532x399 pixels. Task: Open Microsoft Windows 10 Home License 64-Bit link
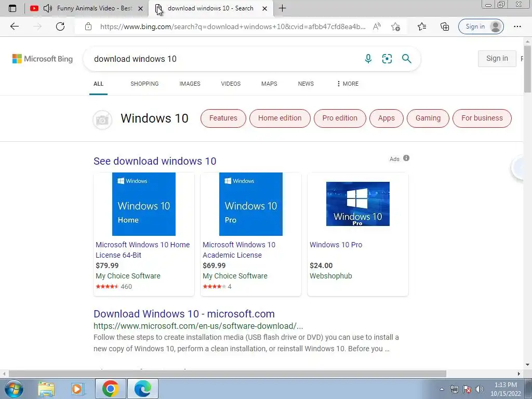142,250
